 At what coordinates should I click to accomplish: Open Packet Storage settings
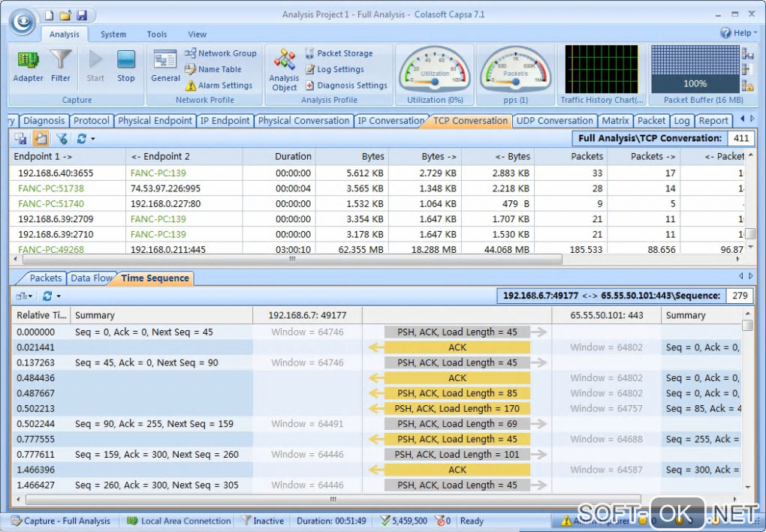(x=339, y=53)
